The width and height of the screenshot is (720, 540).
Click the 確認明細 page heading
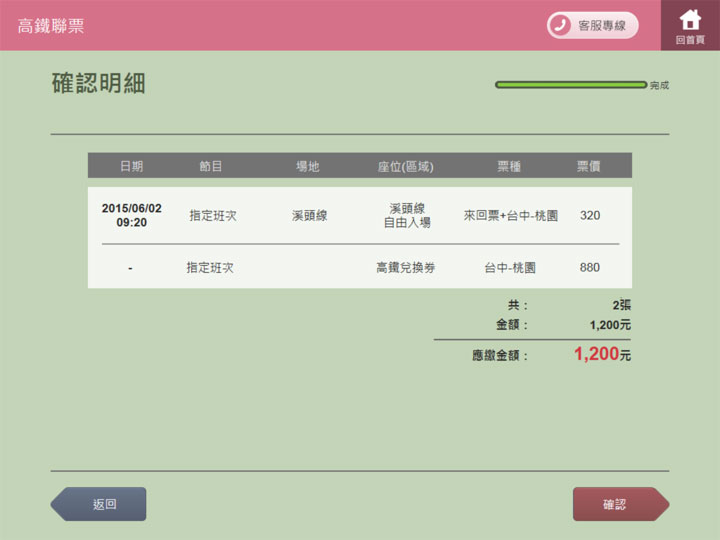pyautogui.click(x=99, y=84)
